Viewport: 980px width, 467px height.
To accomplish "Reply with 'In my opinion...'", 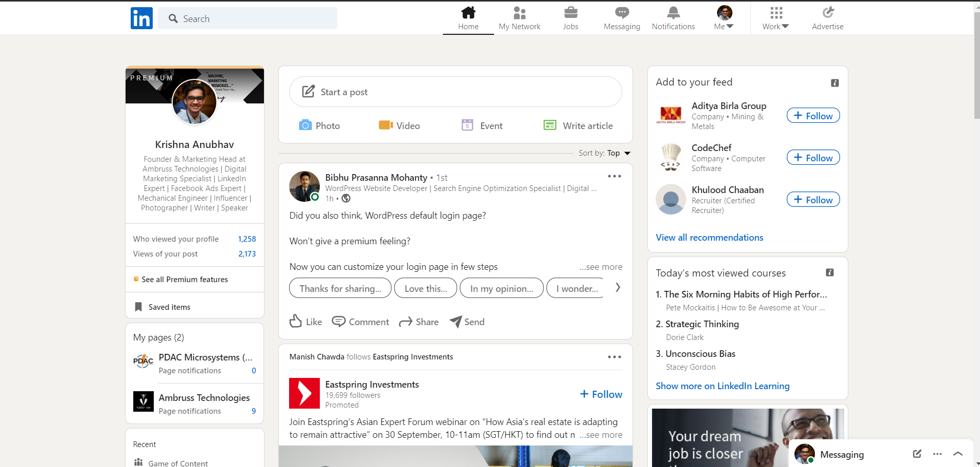I will [x=502, y=288].
